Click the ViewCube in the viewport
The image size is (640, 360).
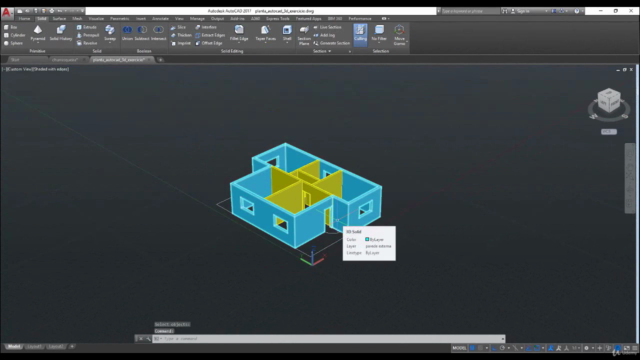(609, 100)
